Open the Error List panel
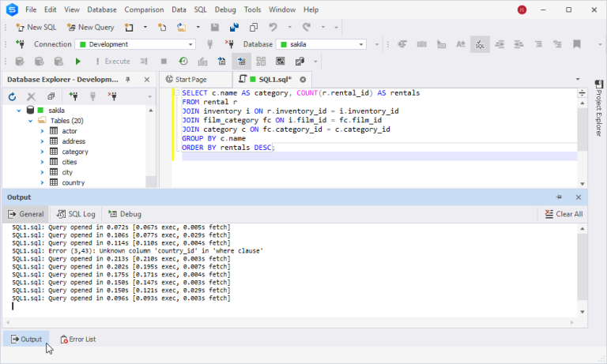The height and width of the screenshot is (364, 607). 77,339
